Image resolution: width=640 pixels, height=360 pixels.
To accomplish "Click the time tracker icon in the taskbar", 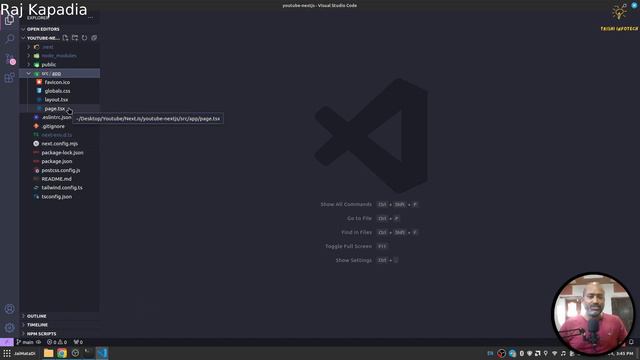I will (75, 353).
